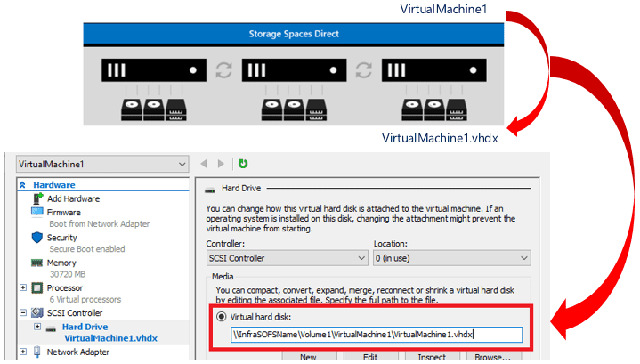Click the Browse button
This screenshot has width=640, height=364.
494,357
